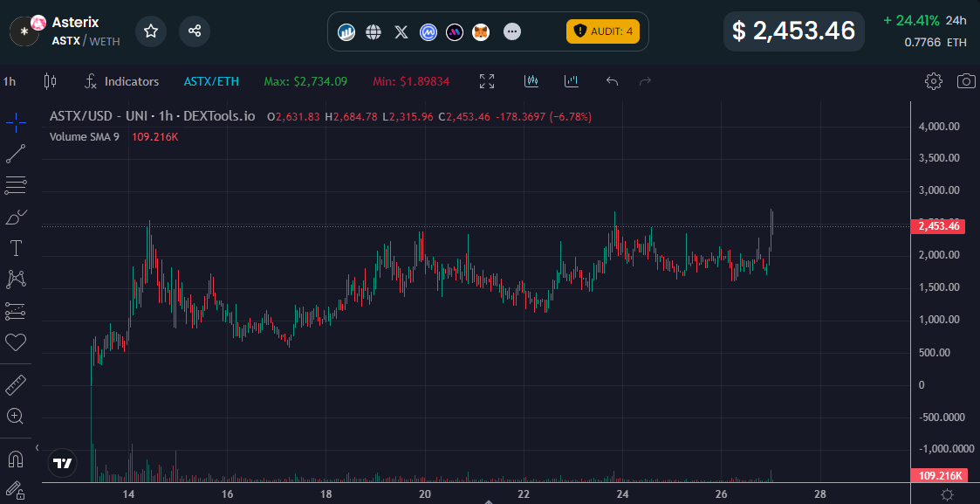
Task: Click the AUDIT: 4 badge
Action: pyautogui.click(x=603, y=31)
